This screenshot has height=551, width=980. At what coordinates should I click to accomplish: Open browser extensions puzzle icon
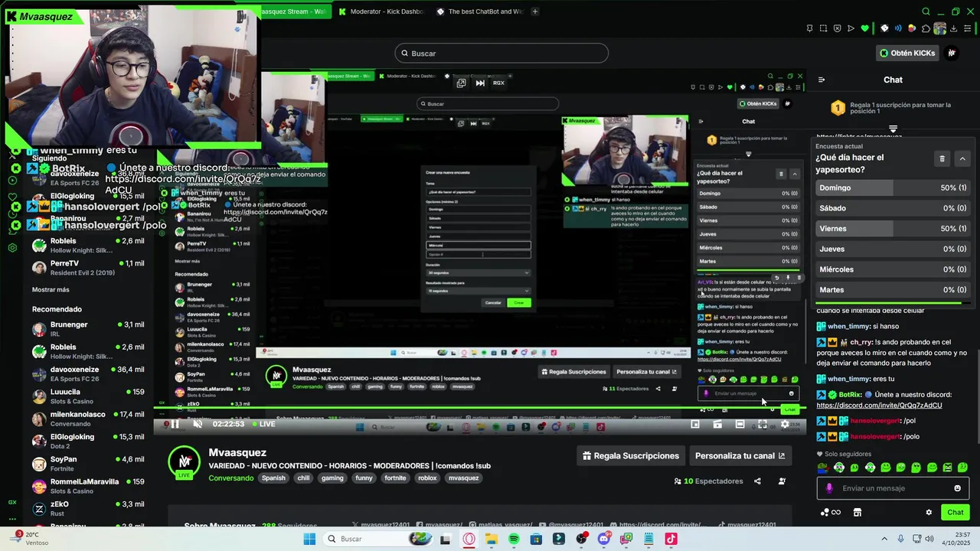pyautogui.click(x=926, y=28)
